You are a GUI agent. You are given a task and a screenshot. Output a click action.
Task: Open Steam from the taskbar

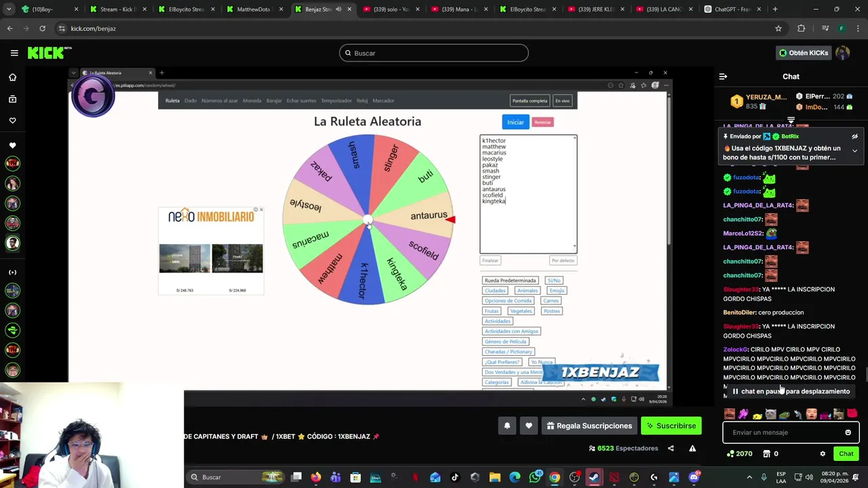tap(594, 477)
